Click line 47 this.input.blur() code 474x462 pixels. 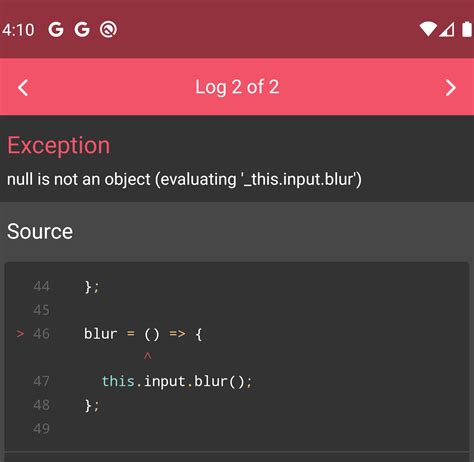tap(177, 381)
